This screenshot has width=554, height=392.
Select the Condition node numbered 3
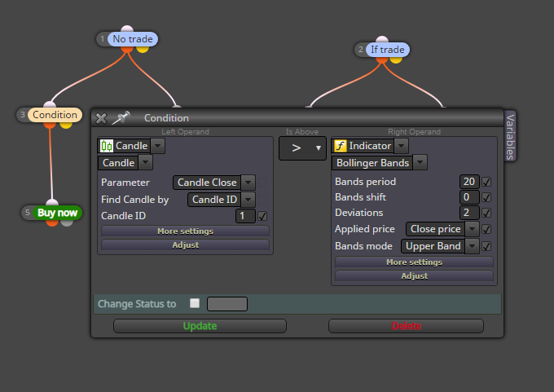tap(55, 115)
